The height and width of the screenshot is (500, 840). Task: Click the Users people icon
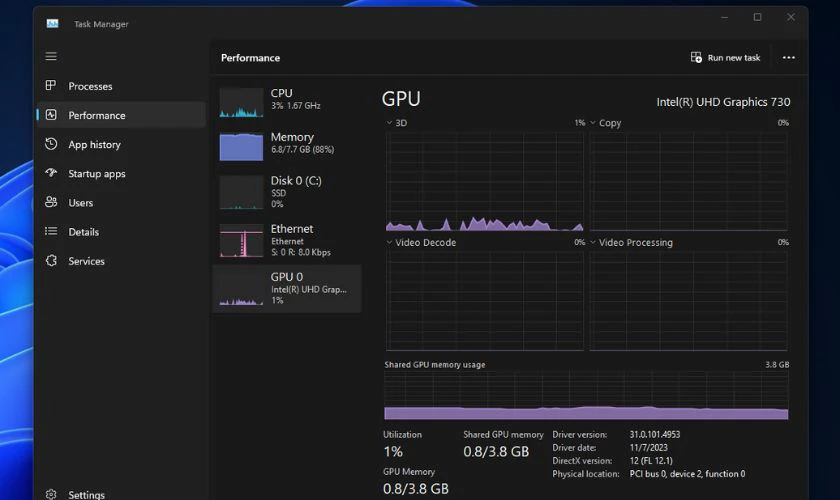pos(51,202)
